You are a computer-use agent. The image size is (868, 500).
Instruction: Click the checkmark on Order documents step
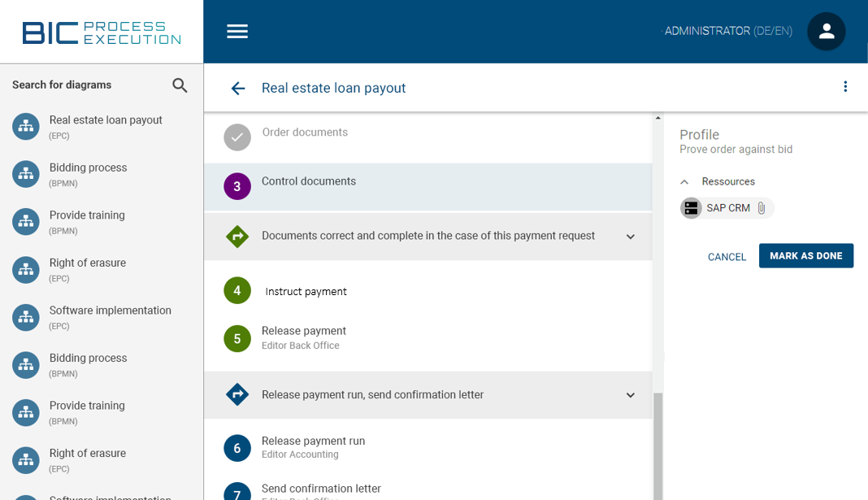pyautogui.click(x=237, y=137)
